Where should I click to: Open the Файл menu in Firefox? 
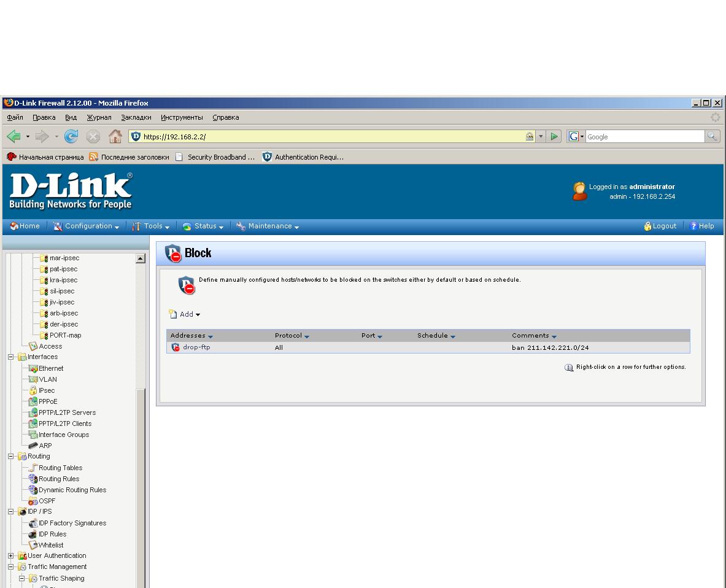pyautogui.click(x=15, y=118)
